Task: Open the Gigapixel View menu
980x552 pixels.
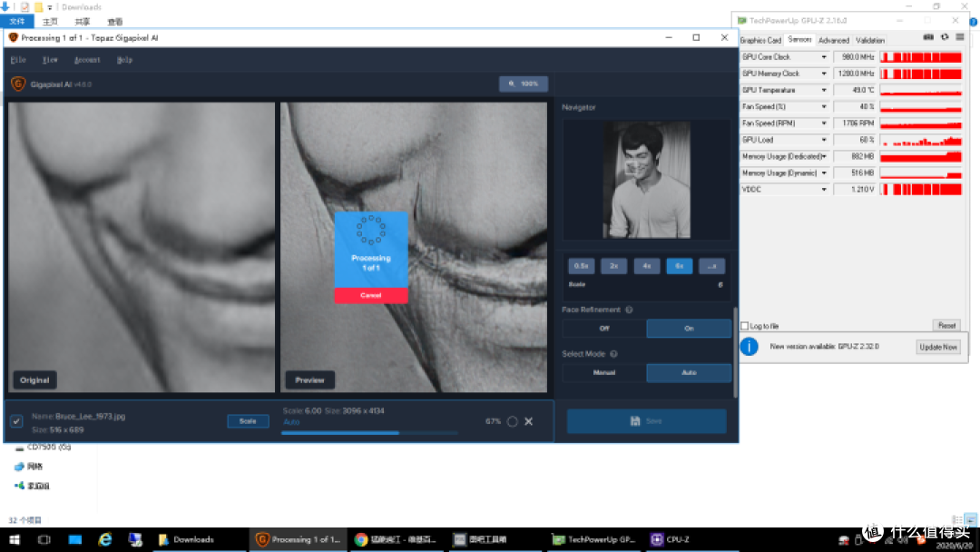Action: [50, 60]
